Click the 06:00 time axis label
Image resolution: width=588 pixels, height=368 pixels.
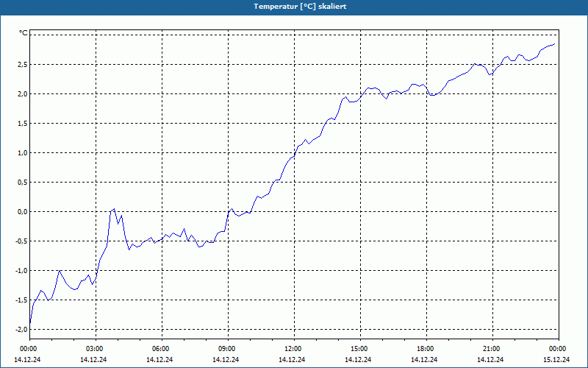coord(162,349)
